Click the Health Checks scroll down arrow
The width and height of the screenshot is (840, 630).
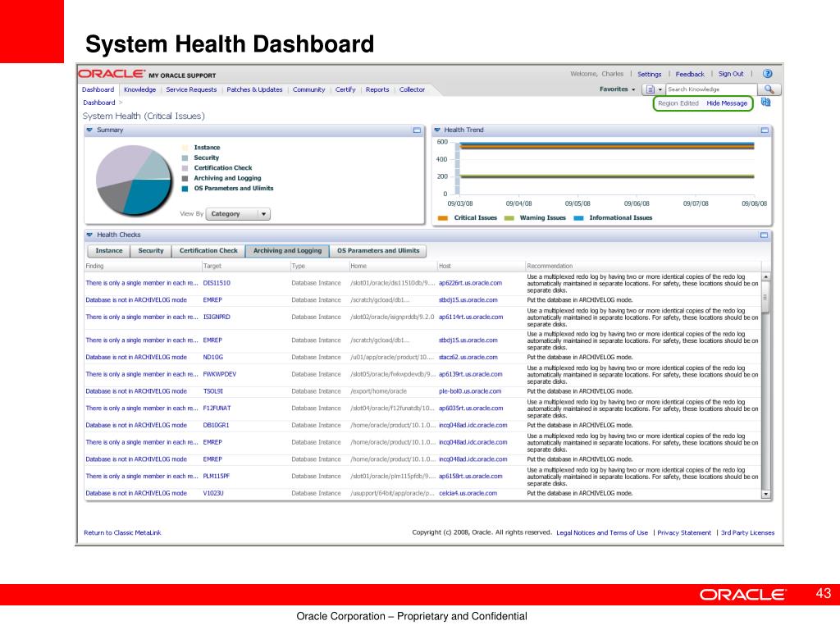click(766, 494)
